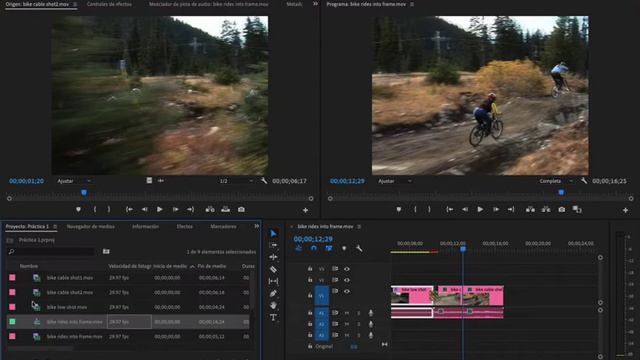Toggle V2 track output eye
The width and height of the screenshot is (640, 360).
click(347, 280)
